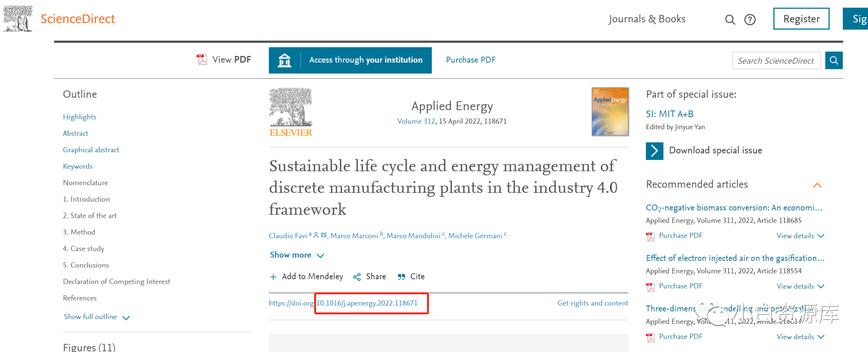
Task: Jump to 5. Conclusions section
Action: pyautogui.click(x=86, y=266)
